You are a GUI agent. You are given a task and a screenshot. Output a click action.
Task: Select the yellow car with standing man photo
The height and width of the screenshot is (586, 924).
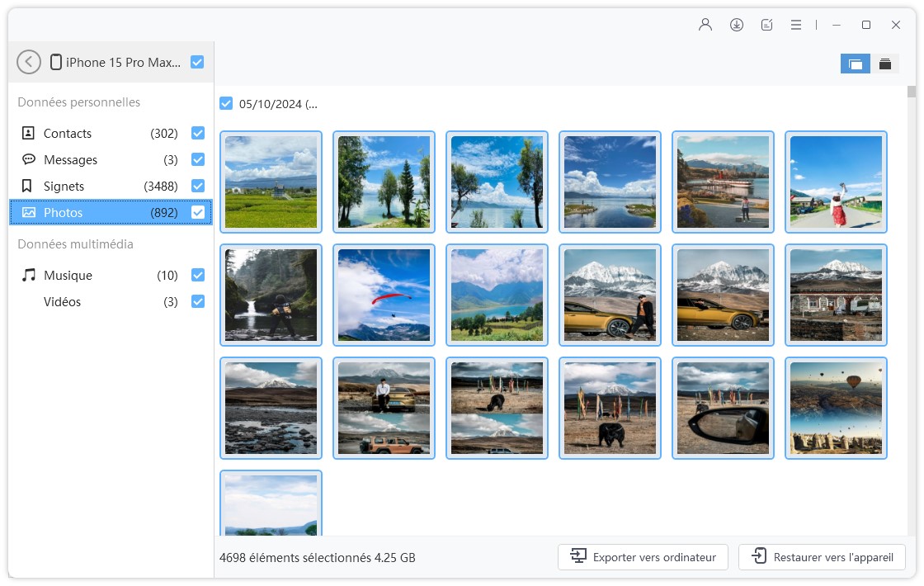tap(610, 295)
